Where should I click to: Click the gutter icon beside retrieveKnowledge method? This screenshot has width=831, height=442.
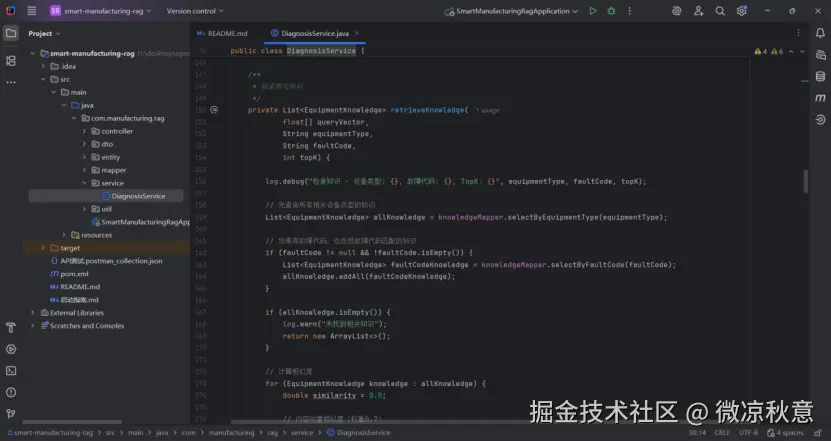pyautogui.click(x=214, y=110)
